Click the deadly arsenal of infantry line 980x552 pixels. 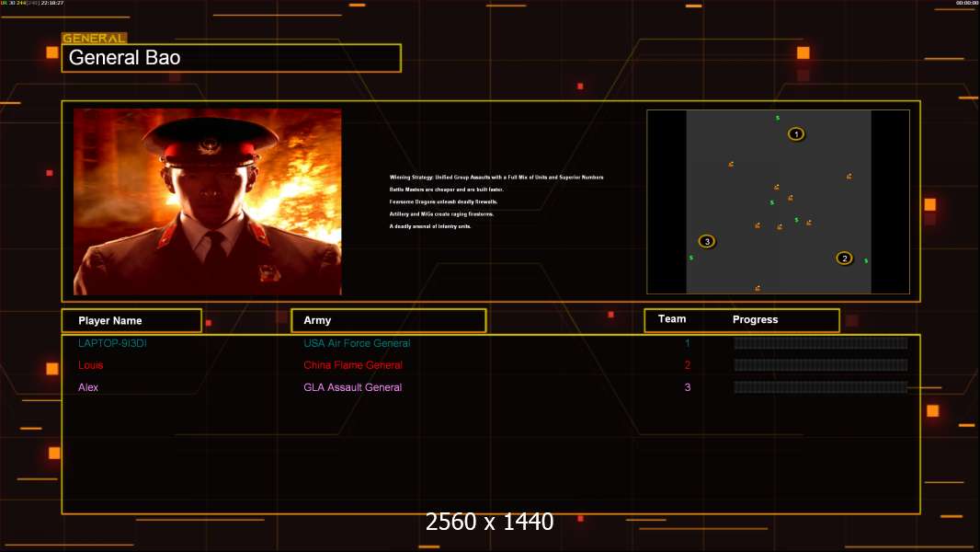430,226
